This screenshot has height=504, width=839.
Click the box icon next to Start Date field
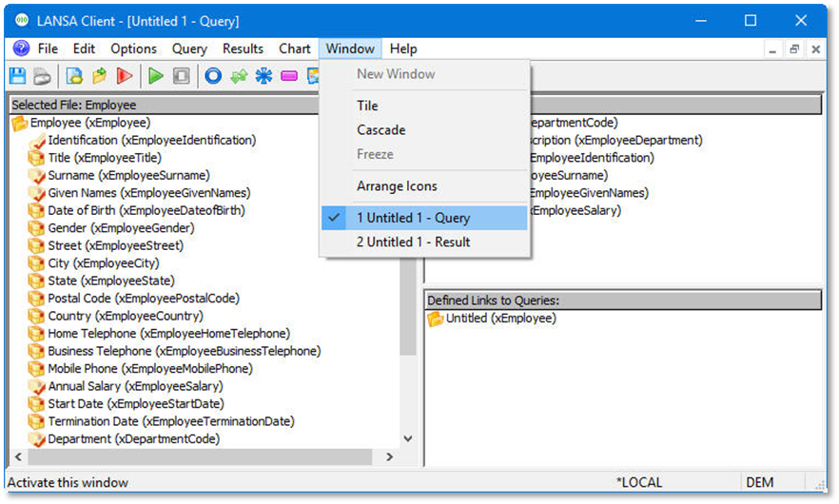(x=36, y=404)
